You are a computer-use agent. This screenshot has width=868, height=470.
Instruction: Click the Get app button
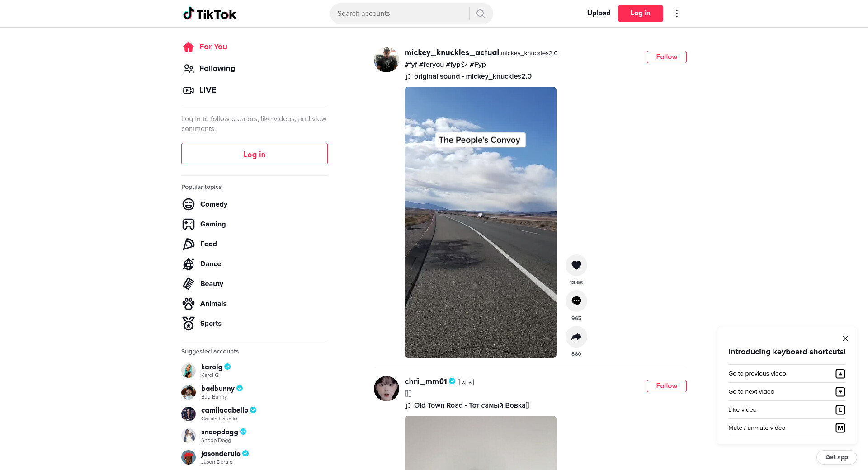coord(836,457)
